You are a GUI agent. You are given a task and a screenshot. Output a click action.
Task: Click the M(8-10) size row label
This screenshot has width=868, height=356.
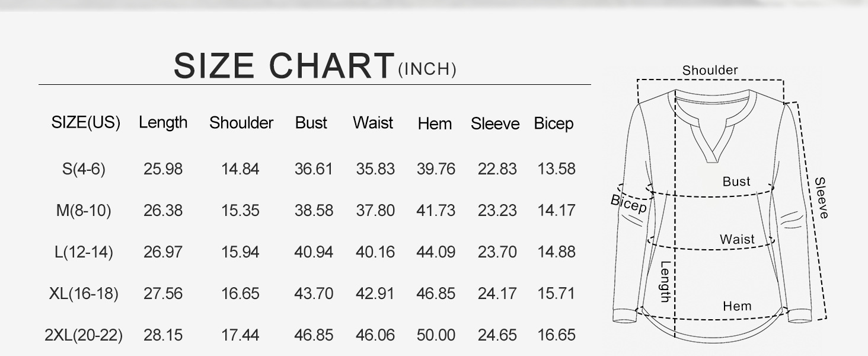(x=84, y=211)
